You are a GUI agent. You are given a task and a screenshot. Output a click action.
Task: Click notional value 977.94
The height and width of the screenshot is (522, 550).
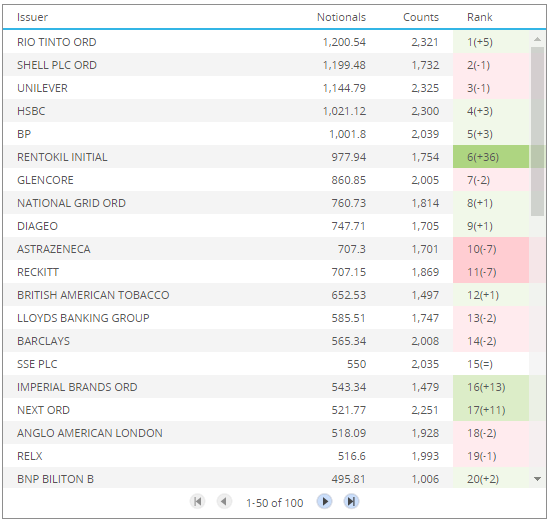(x=349, y=157)
